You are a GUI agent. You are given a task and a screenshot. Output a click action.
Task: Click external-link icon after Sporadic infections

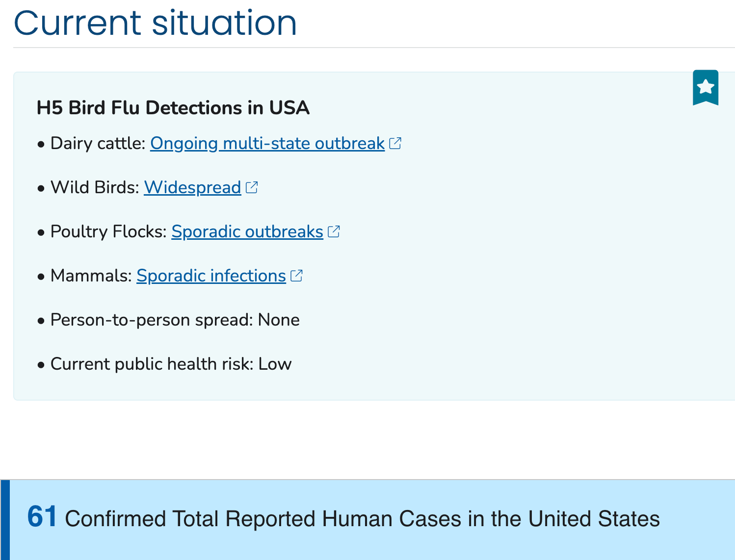pyautogui.click(x=296, y=276)
